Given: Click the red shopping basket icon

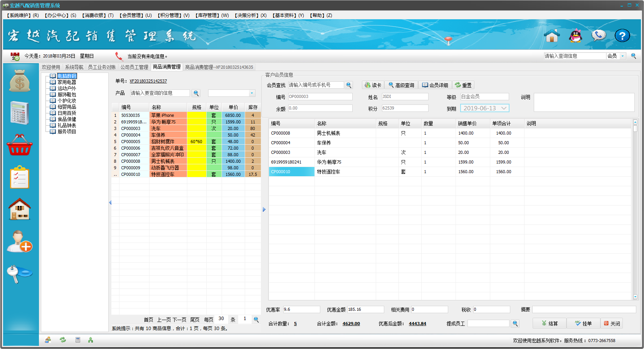Looking at the screenshot, I should pos(20,145).
